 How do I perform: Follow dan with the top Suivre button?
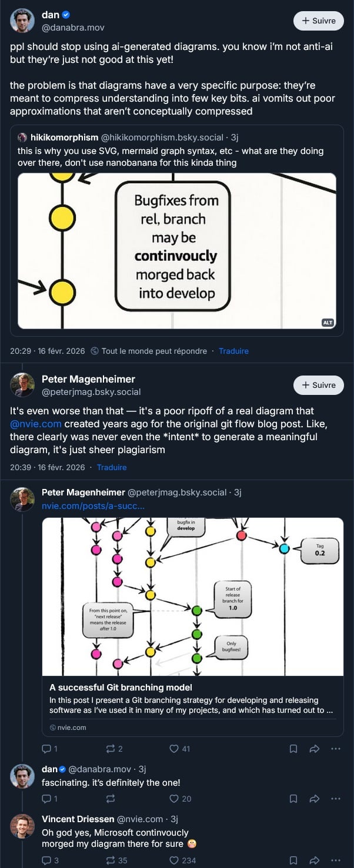(318, 21)
